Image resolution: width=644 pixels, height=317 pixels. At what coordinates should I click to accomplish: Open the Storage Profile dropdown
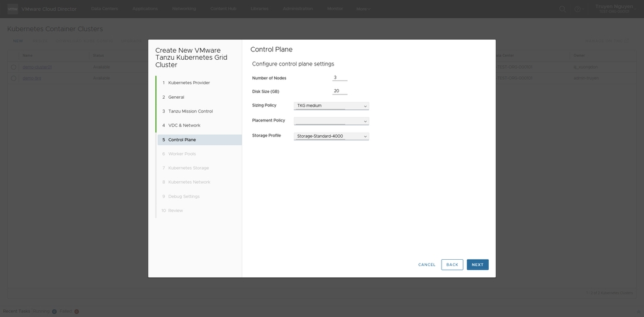tap(331, 136)
